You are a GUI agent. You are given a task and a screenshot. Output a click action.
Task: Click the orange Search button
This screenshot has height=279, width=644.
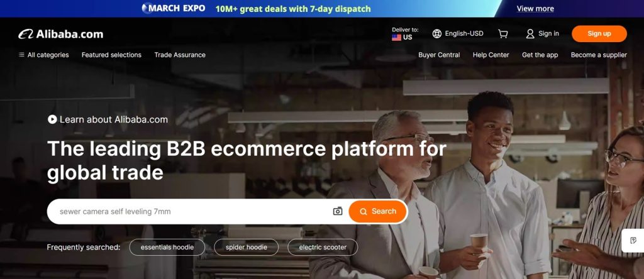click(x=378, y=211)
